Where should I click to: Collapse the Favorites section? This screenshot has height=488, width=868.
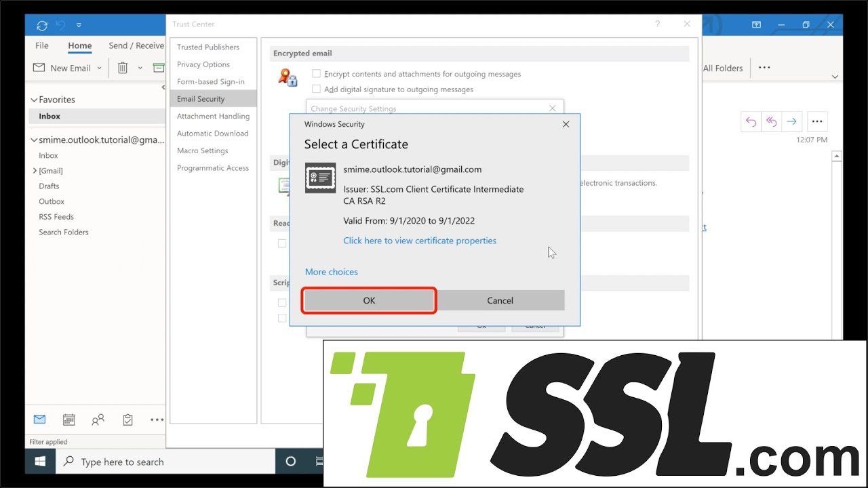[x=34, y=100]
